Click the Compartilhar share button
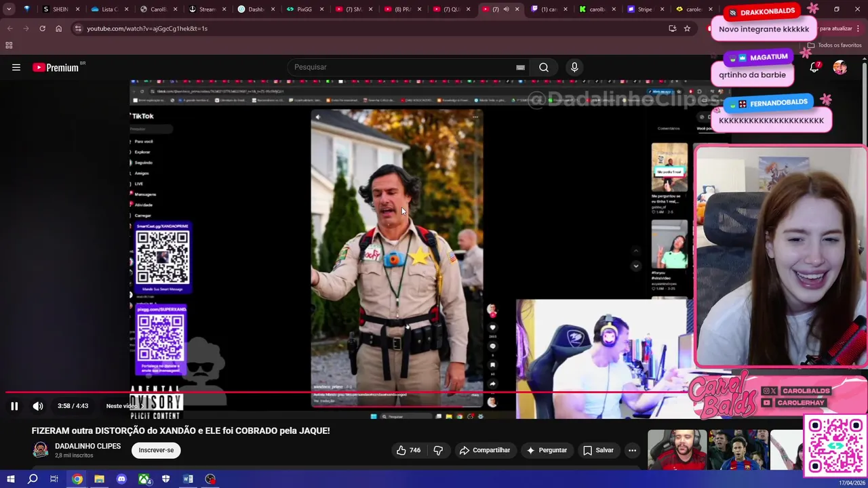 (485, 450)
